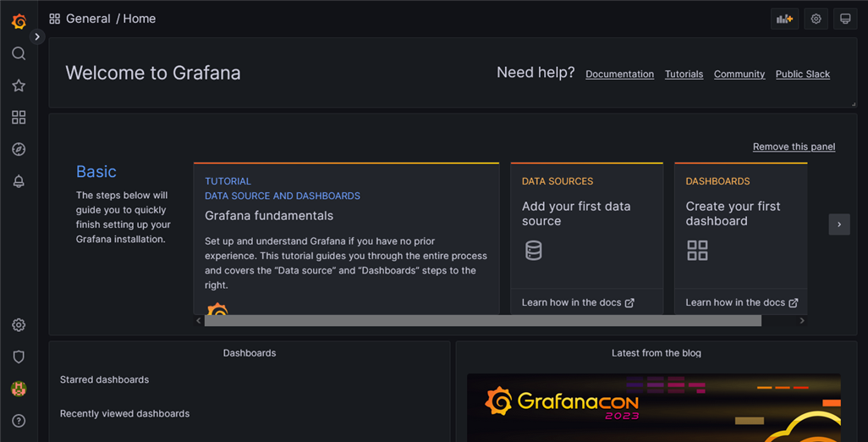The image size is (868, 442).
Task: Click Remove this panel
Action: point(794,146)
